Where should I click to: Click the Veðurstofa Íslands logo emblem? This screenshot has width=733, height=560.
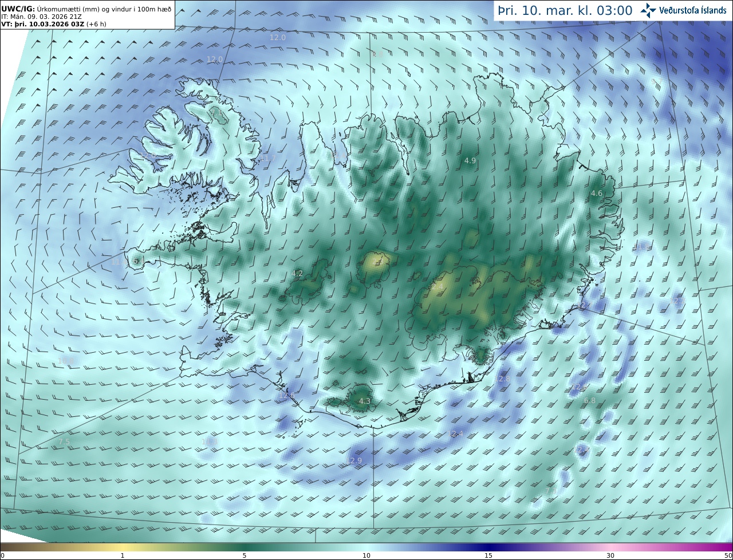tap(648, 10)
